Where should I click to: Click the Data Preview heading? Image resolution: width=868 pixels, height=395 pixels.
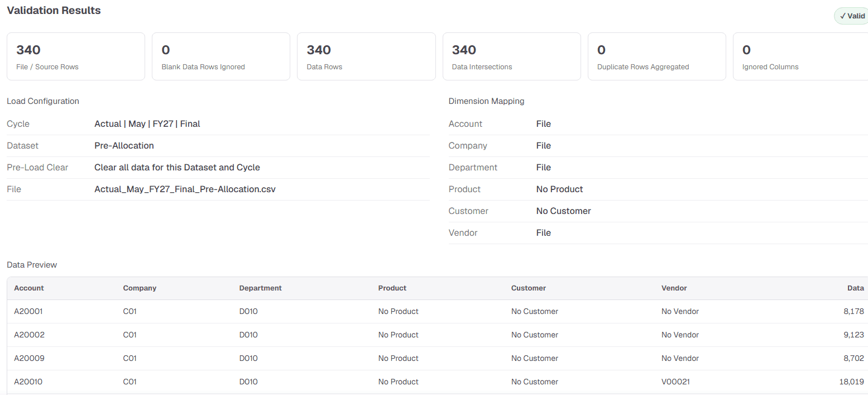32,265
